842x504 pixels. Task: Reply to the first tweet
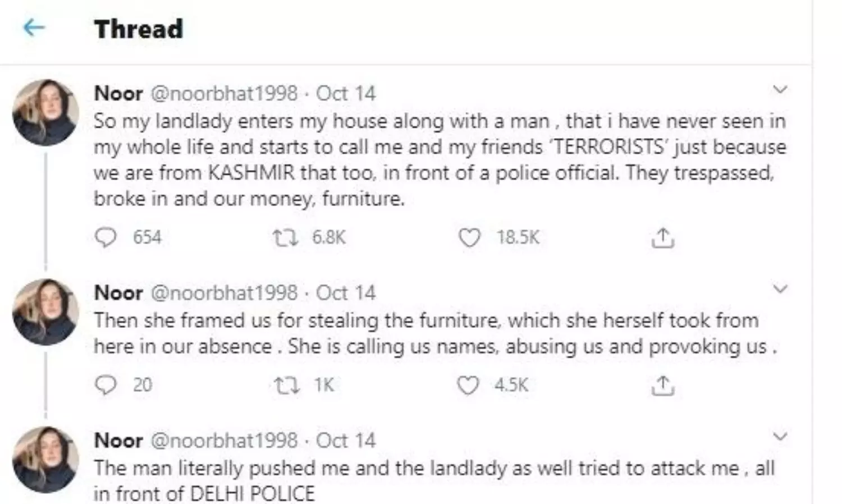108,237
